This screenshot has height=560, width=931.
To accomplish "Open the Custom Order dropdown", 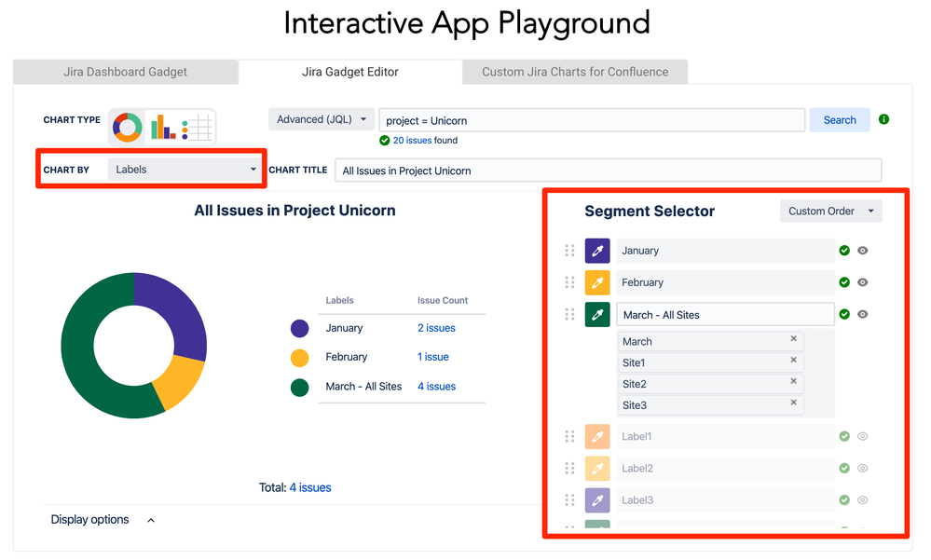I will tap(829, 211).
